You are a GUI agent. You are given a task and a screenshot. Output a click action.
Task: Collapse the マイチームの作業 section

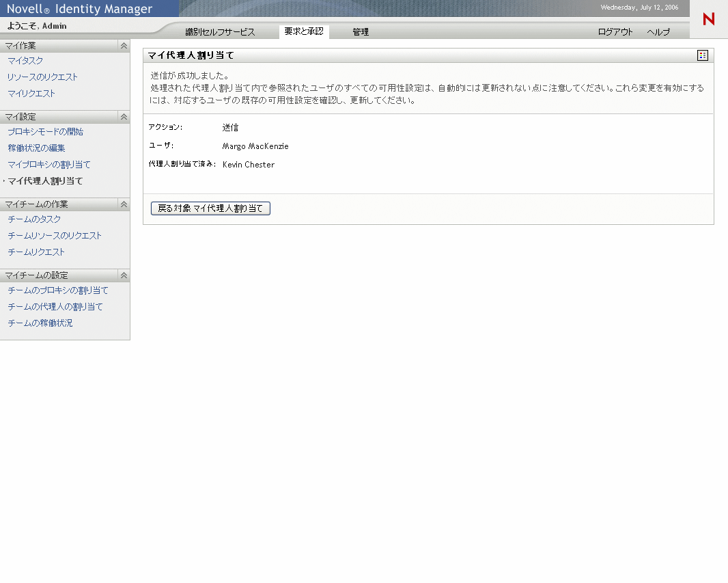point(124,204)
